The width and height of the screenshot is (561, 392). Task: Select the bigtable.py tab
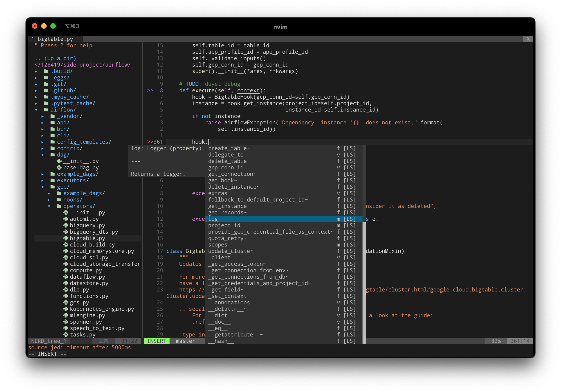click(x=55, y=39)
